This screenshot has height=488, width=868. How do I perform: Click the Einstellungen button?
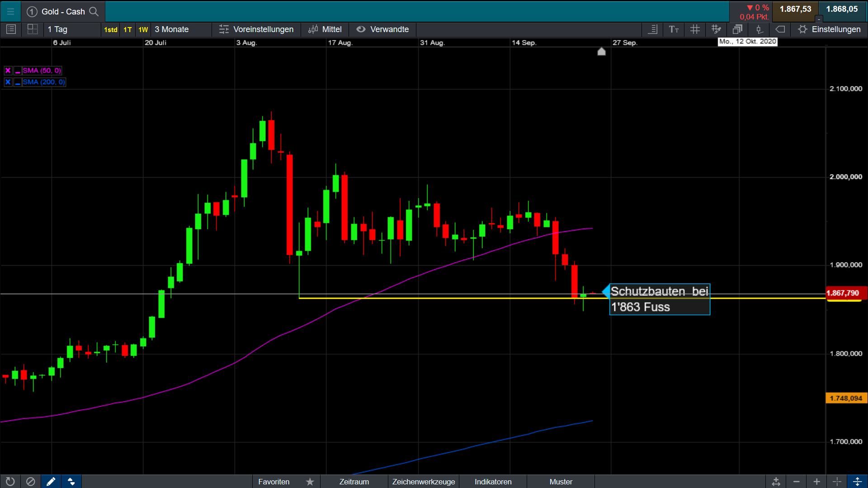click(x=829, y=29)
